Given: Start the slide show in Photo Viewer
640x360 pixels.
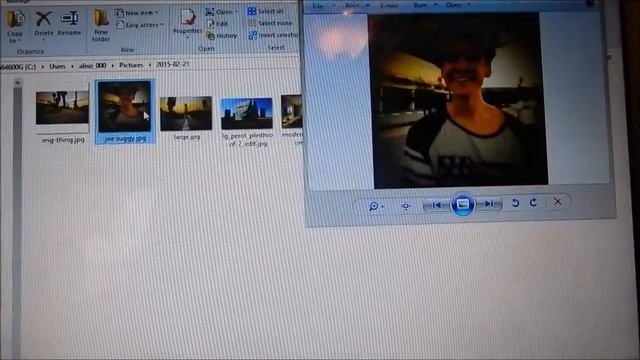Looking at the screenshot, I should point(462,204).
